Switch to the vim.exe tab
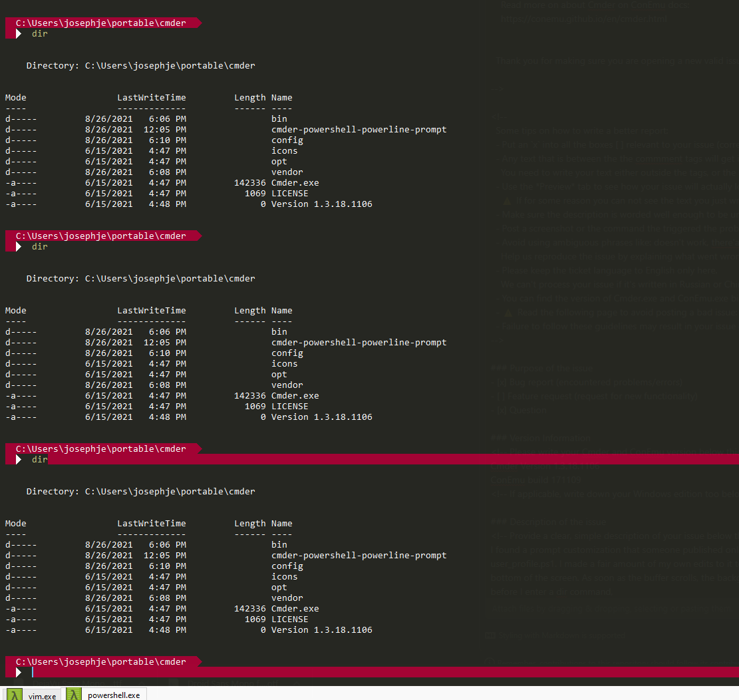 pyautogui.click(x=41, y=695)
